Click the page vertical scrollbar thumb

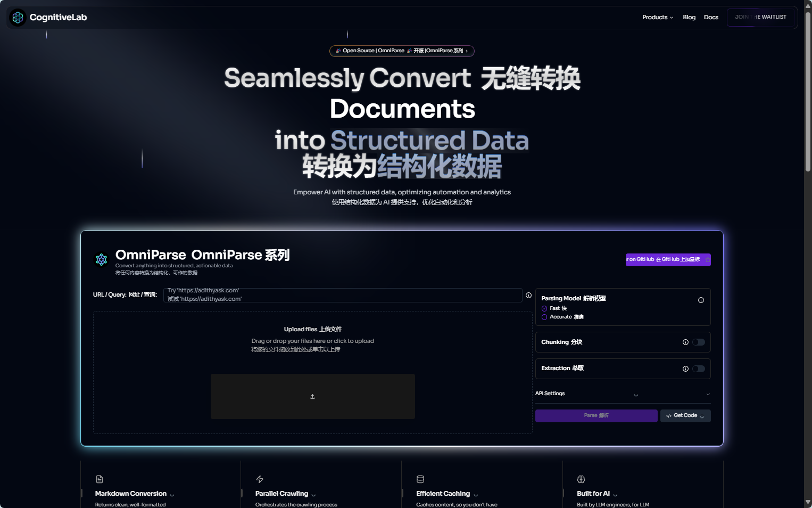point(808,92)
